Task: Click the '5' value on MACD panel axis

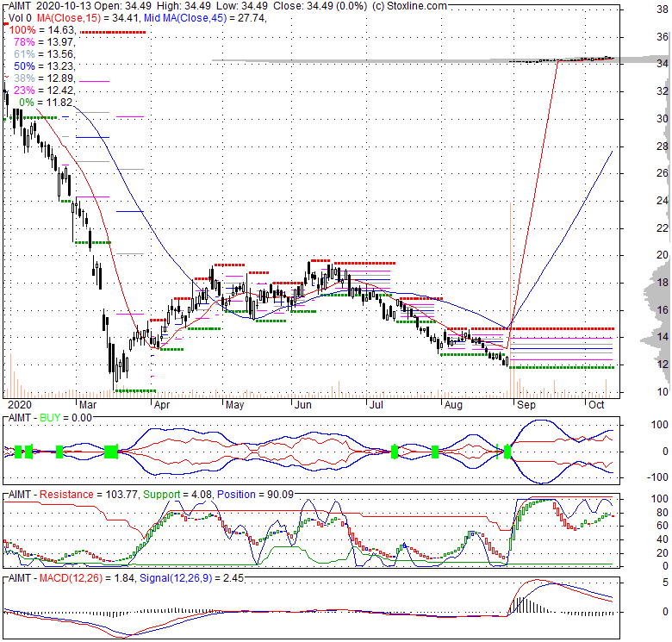Action: 665,583
